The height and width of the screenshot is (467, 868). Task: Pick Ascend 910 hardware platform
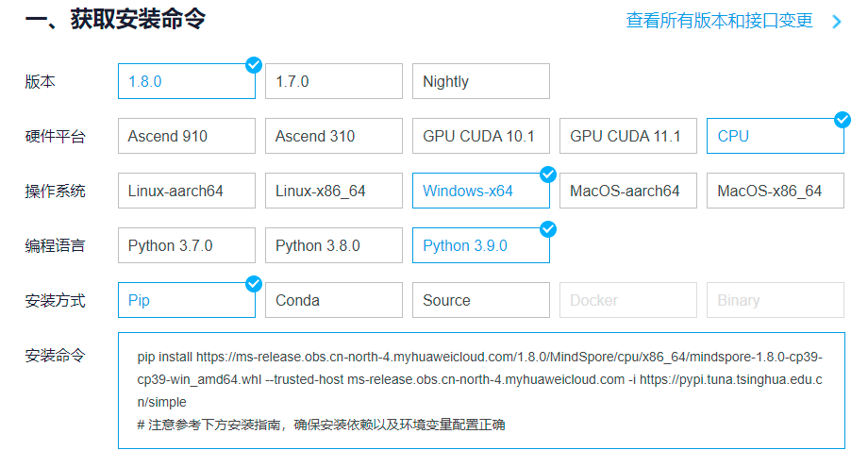tap(186, 136)
